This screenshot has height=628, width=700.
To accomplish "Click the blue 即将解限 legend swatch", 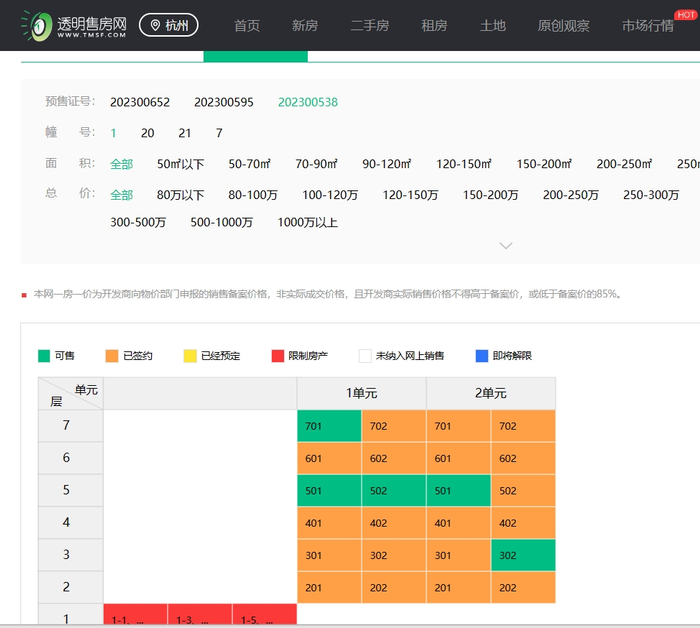I will 482,356.
